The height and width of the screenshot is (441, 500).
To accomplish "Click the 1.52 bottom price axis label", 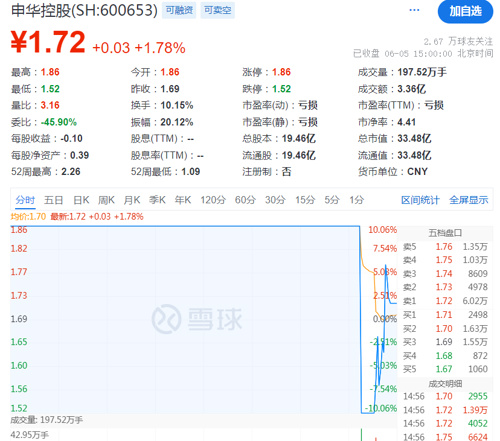I will (x=19, y=408).
